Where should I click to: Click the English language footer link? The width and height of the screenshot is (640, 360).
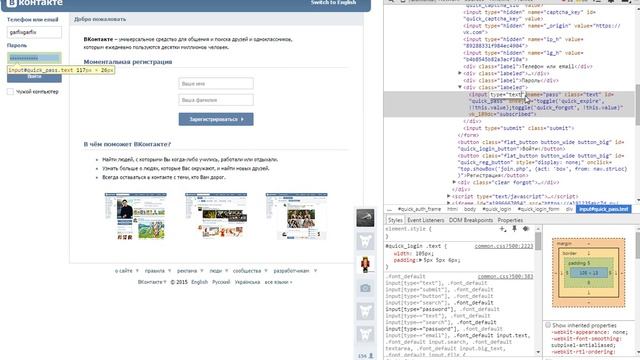point(199,282)
